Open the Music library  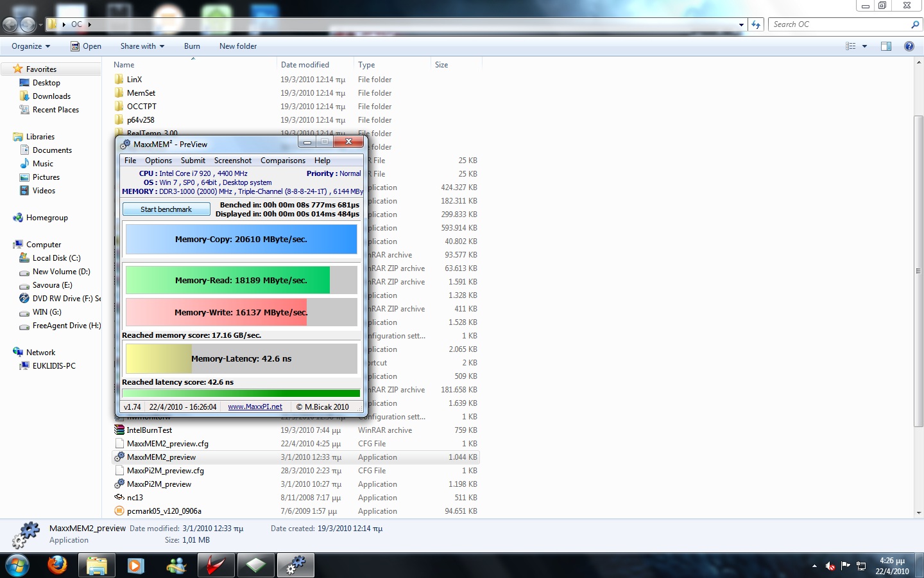[x=42, y=164]
